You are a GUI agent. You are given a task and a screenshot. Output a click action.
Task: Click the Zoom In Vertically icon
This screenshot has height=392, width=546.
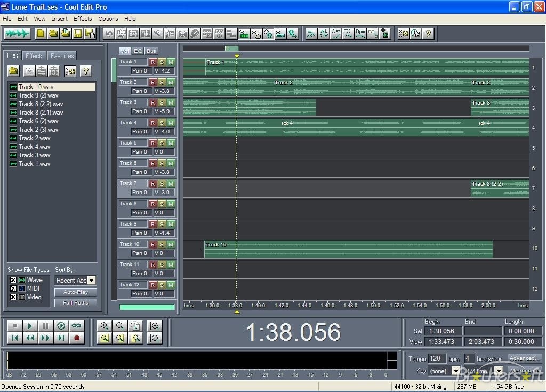154,326
